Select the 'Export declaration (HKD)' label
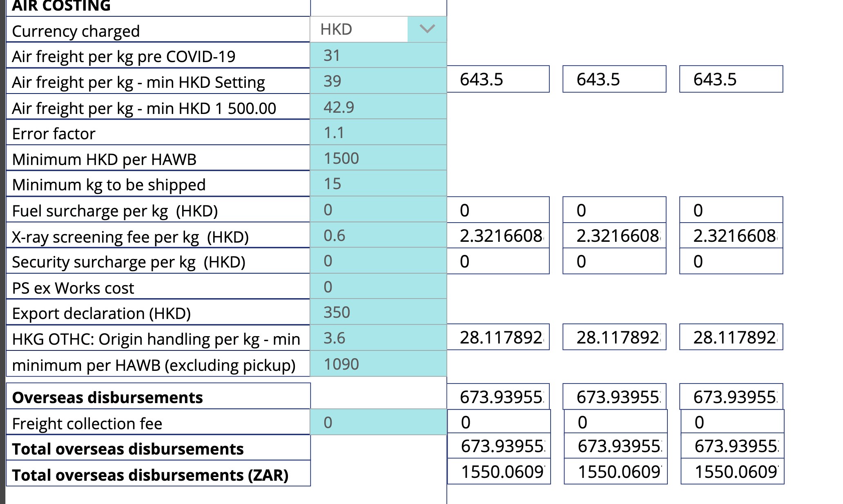The height and width of the screenshot is (504, 843). coord(102,314)
